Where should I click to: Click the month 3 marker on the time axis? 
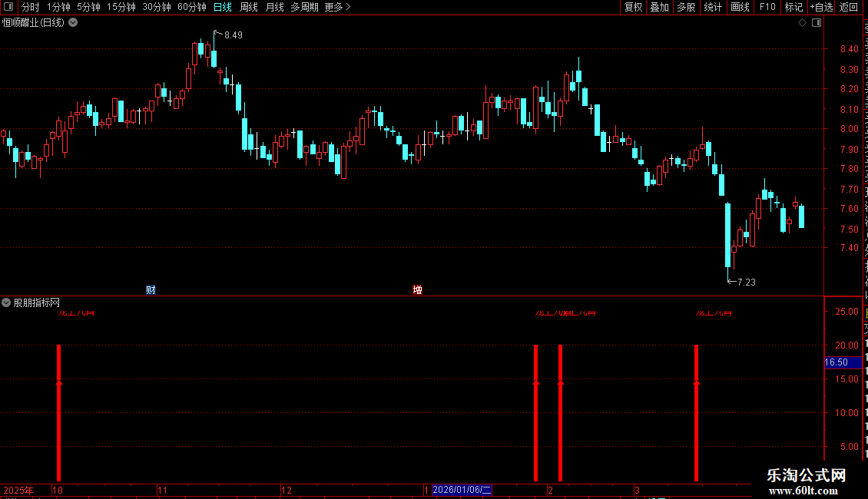637,490
